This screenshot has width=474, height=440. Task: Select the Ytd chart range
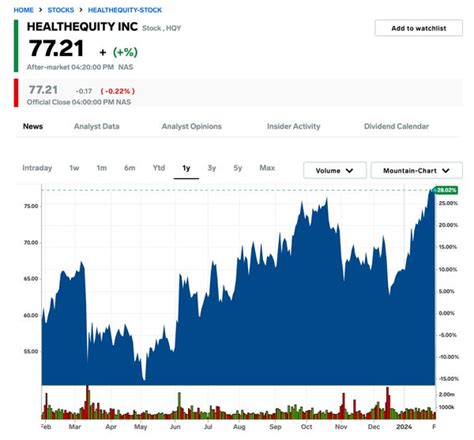[x=159, y=168]
